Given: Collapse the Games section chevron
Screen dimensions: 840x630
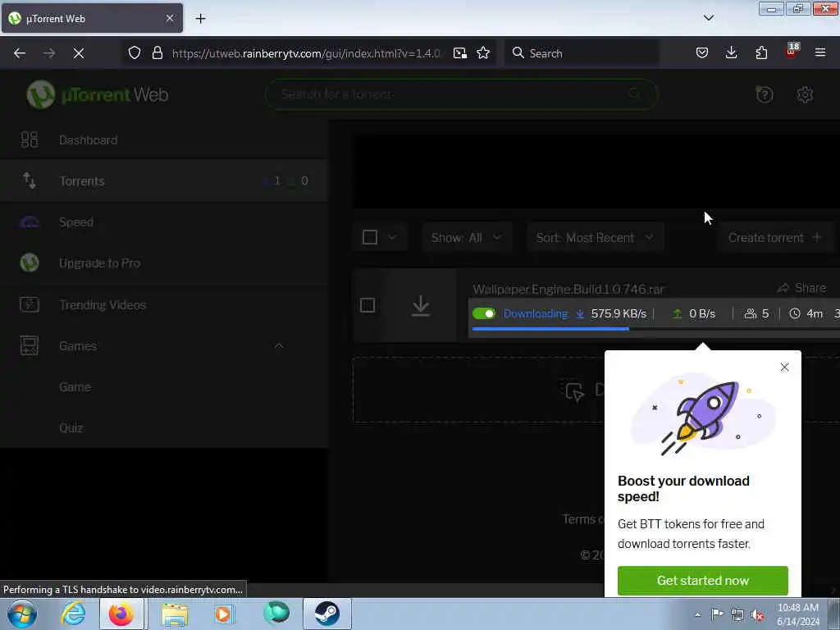Looking at the screenshot, I should (x=279, y=345).
